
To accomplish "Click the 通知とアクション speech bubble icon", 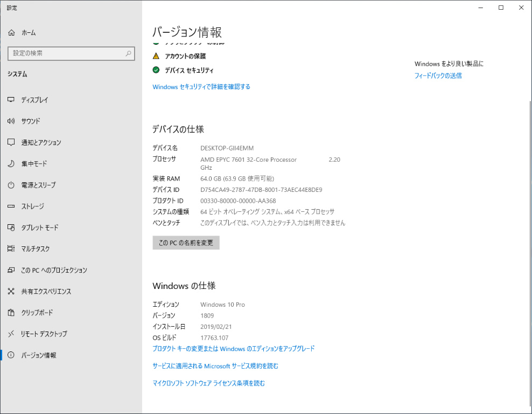I will [x=11, y=142].
